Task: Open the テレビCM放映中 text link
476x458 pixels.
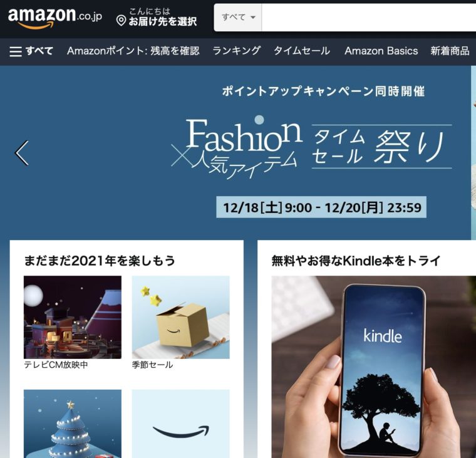Action: [56, 365]
